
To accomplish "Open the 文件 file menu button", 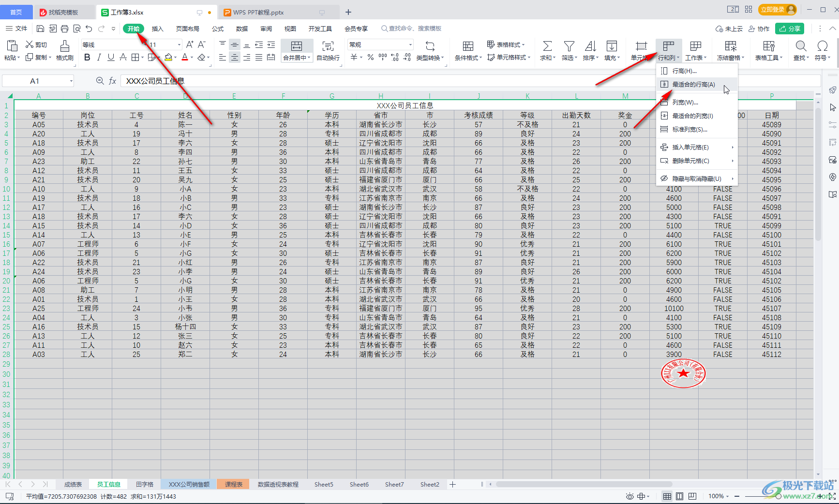I will (16, 29).
